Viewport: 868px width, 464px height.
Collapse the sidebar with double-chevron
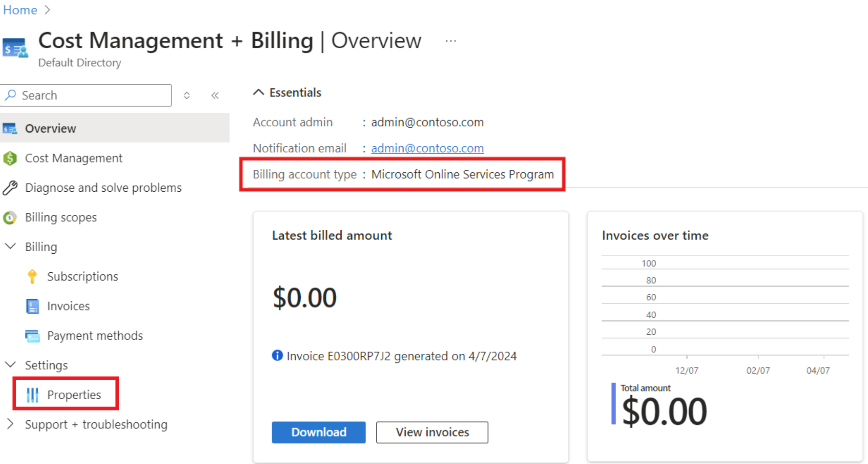click(215, 96)
